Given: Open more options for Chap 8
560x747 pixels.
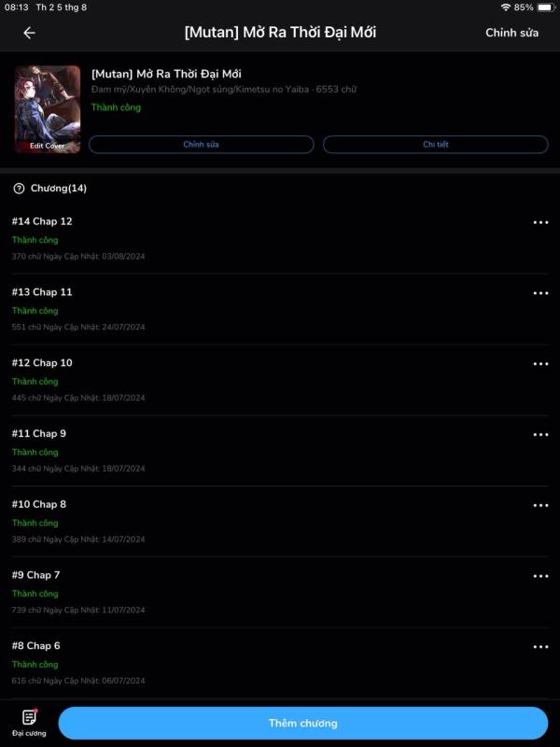Looking at the screenshot, I should [540, 505].
